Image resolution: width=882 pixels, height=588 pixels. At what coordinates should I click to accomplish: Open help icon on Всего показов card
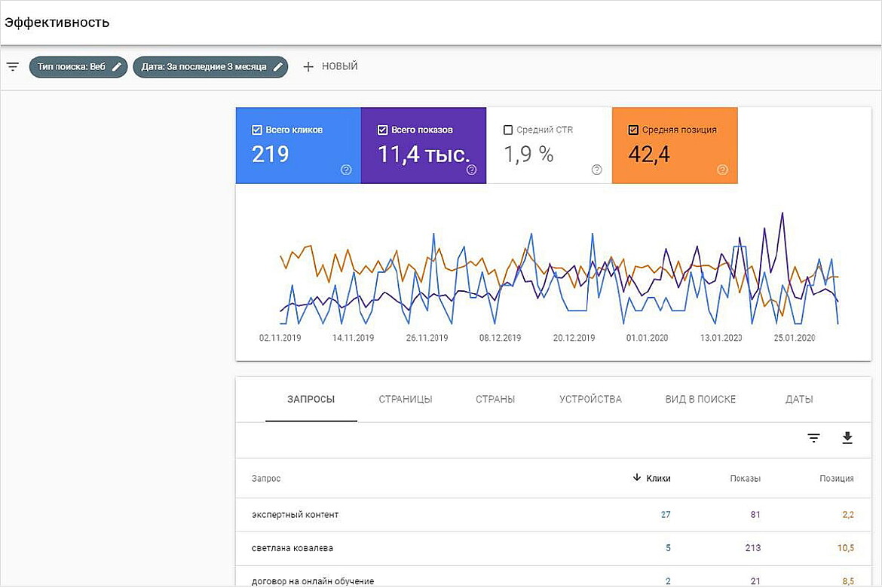tap(471, 170)
